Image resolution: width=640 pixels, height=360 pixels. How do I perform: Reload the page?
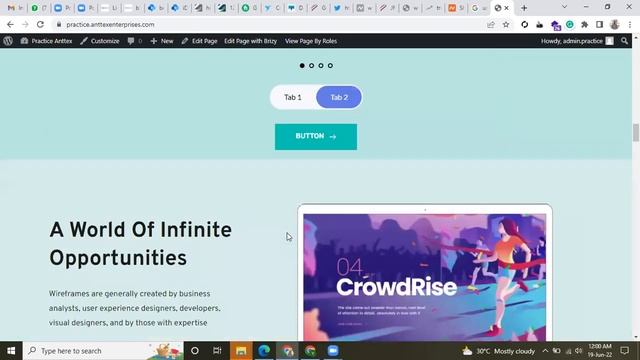[x=40, y=24]
